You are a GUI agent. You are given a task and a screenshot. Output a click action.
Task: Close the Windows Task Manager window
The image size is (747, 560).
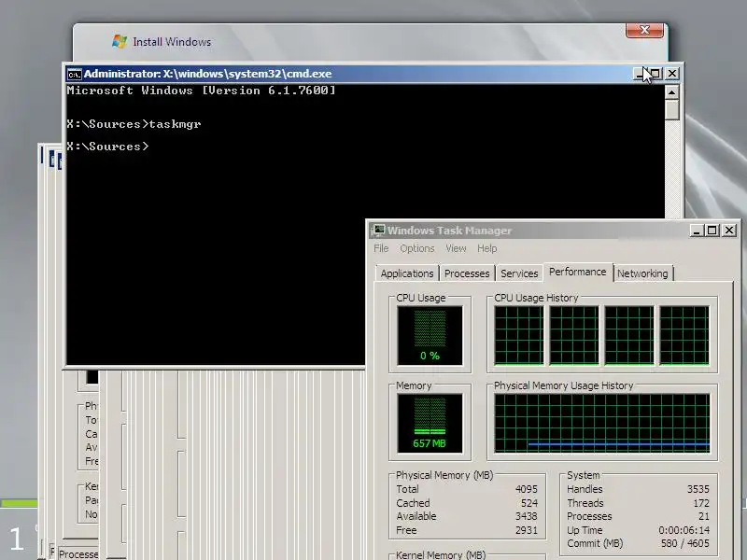[729, 231]
